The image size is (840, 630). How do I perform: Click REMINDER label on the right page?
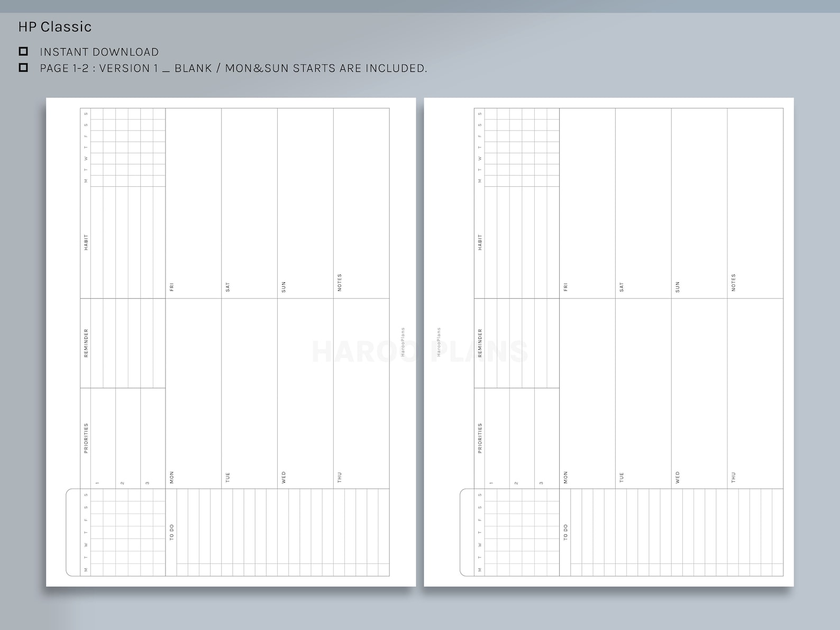tap(480, 343)
